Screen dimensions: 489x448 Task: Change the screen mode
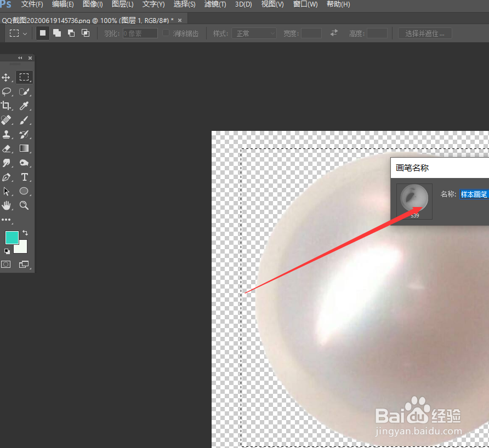click(24, 265)
